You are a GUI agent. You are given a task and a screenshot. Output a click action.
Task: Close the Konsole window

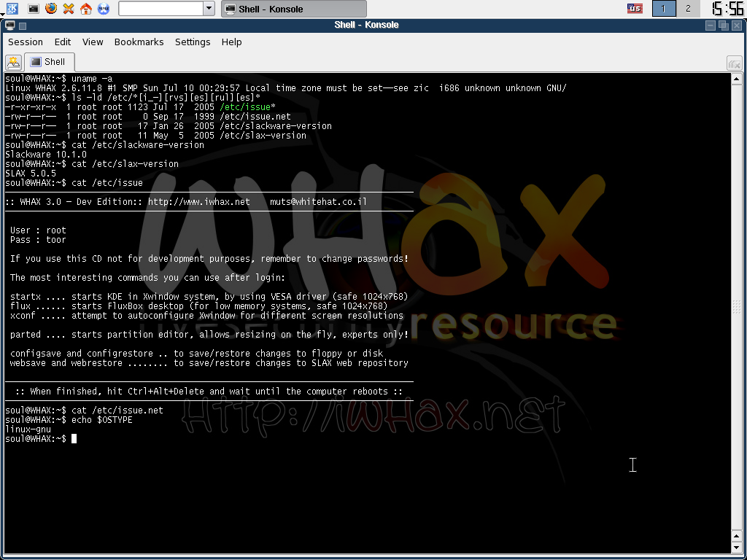point(737,26)
